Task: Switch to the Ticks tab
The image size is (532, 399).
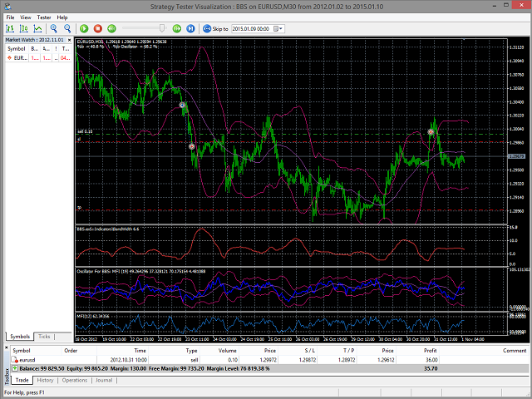Action: [44, 337]
